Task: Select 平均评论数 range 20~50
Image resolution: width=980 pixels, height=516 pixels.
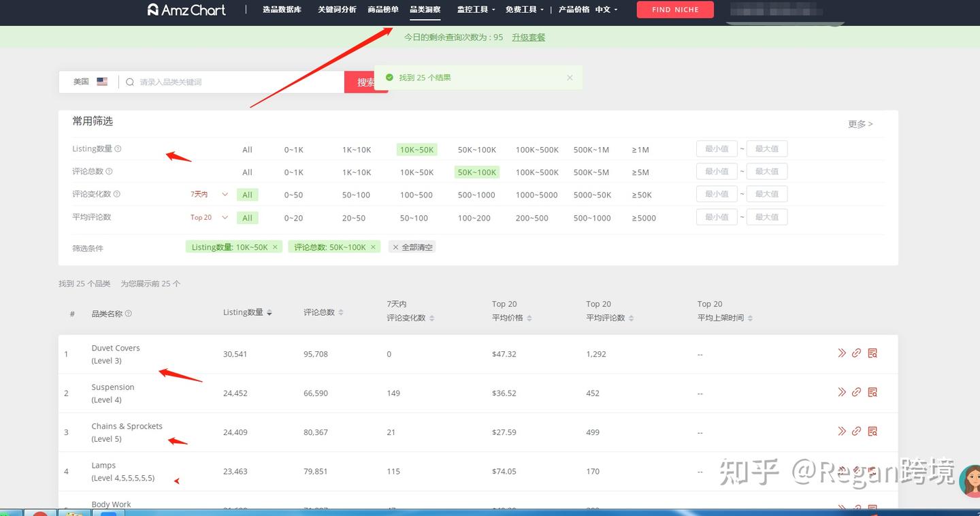Action: pos(354,218)
